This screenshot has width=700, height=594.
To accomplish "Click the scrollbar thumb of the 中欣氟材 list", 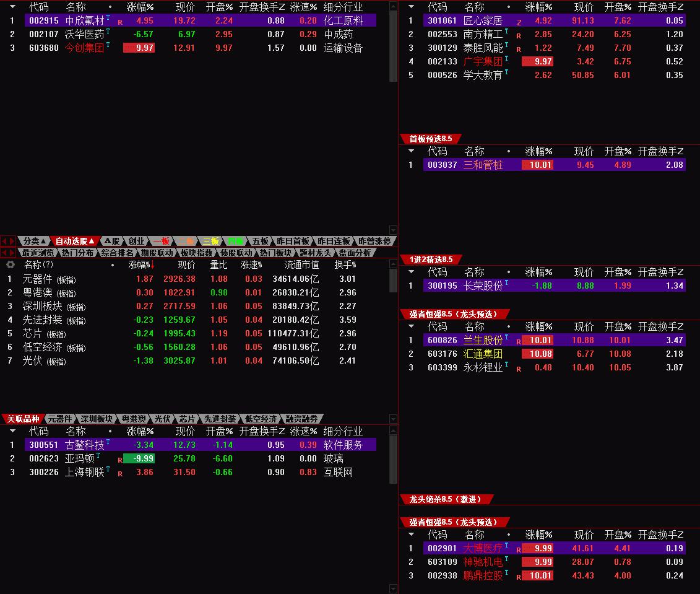I will [x=393, y=46].
